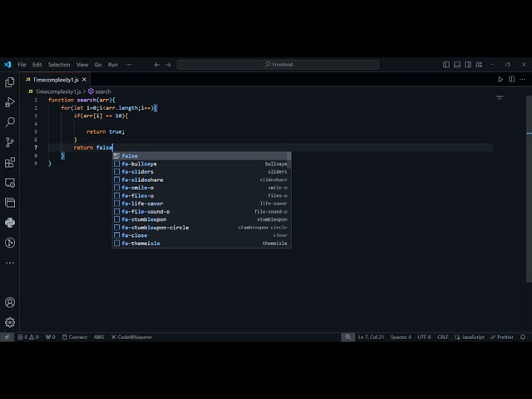
Task: Change file encoding UTF-8
Action: coord(424,337)
